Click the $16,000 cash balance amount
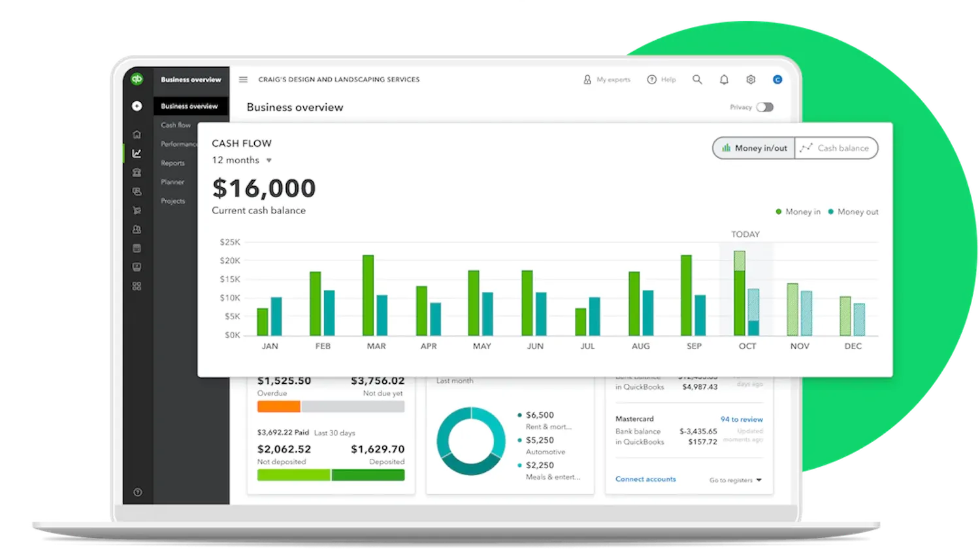The width and height of the screenshot is (980, 549). [x=264, y=189]
